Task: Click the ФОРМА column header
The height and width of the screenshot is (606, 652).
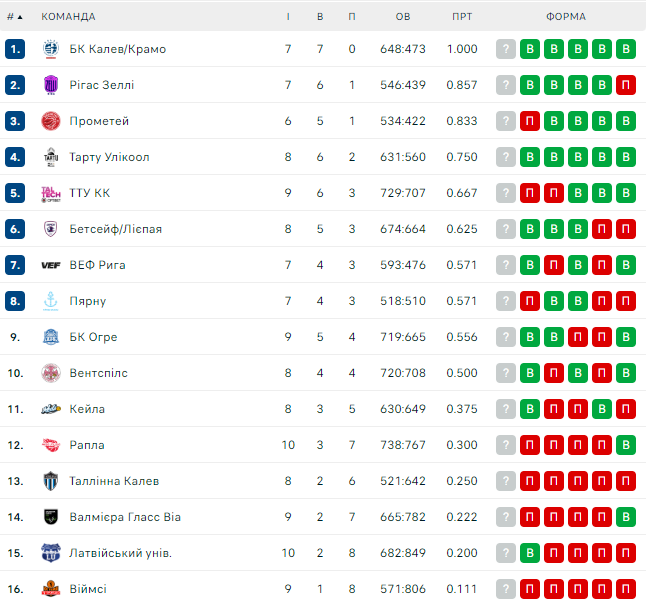Action: pyautogui.click(x=566, y=17)
